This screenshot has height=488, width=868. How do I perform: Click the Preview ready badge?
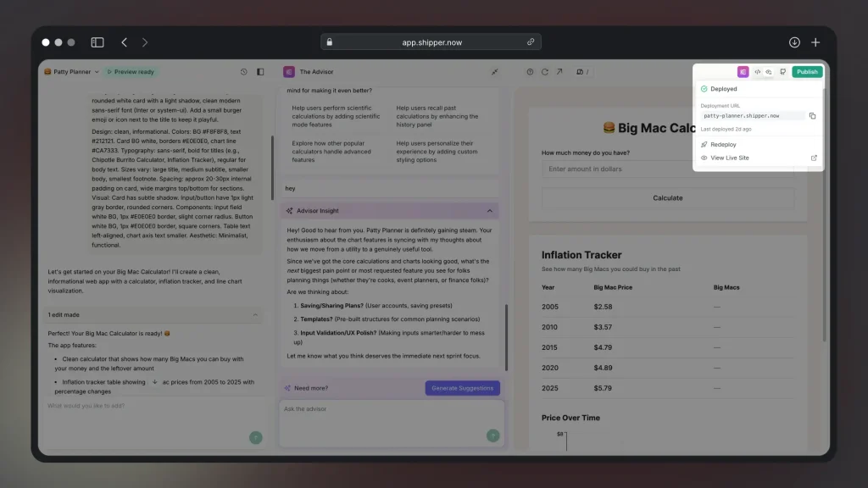coord(131,72)
